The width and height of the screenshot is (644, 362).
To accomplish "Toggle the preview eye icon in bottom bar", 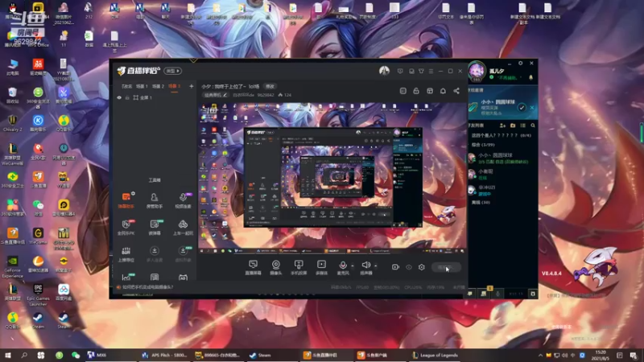I will (x=409, y=267).
